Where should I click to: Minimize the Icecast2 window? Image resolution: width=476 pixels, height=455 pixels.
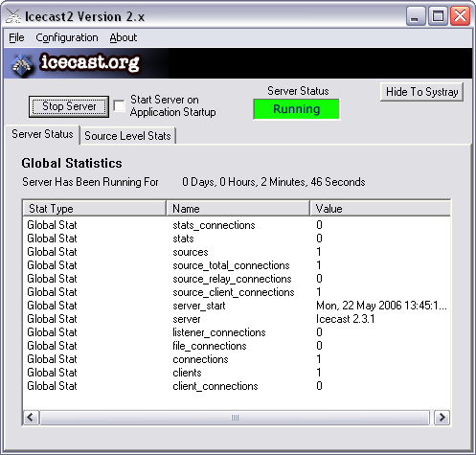point(416,15)
